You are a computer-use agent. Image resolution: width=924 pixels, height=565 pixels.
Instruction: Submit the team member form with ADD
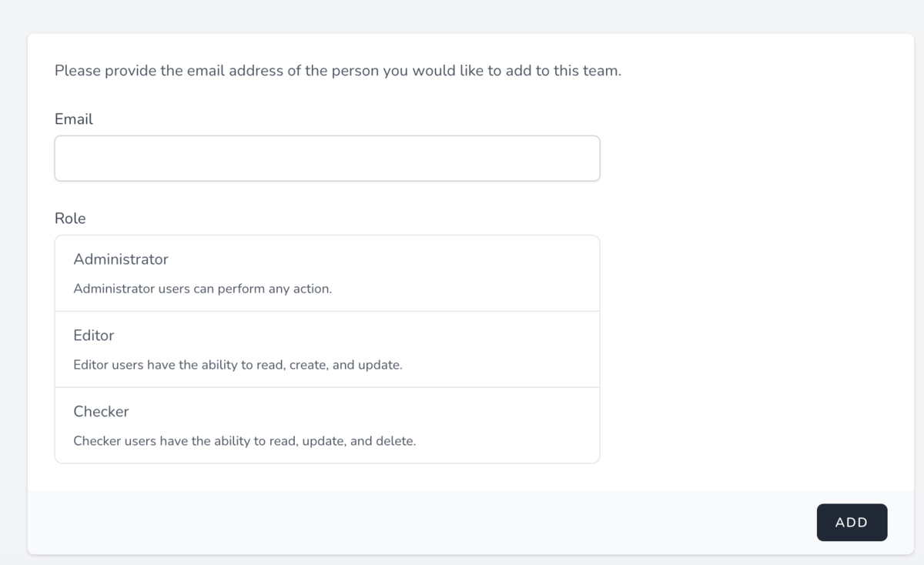pyautogui.click(x=852, y=523)
